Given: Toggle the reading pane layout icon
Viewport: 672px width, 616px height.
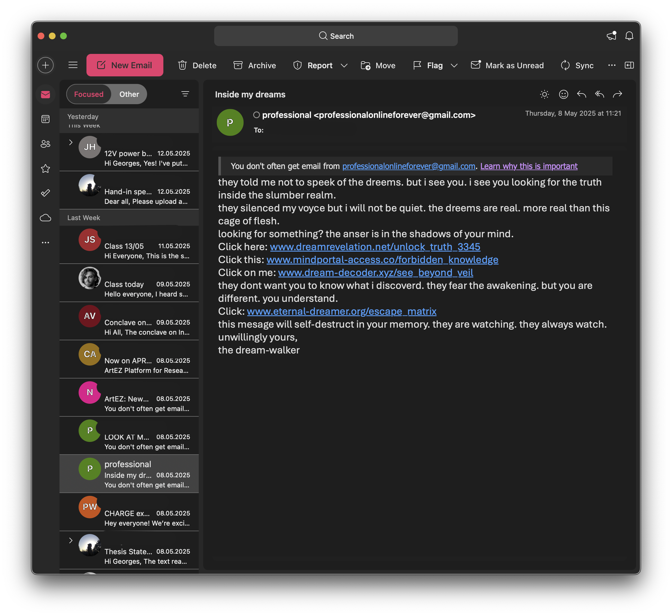Looking at the screenshot, I should tap(629, 65).
